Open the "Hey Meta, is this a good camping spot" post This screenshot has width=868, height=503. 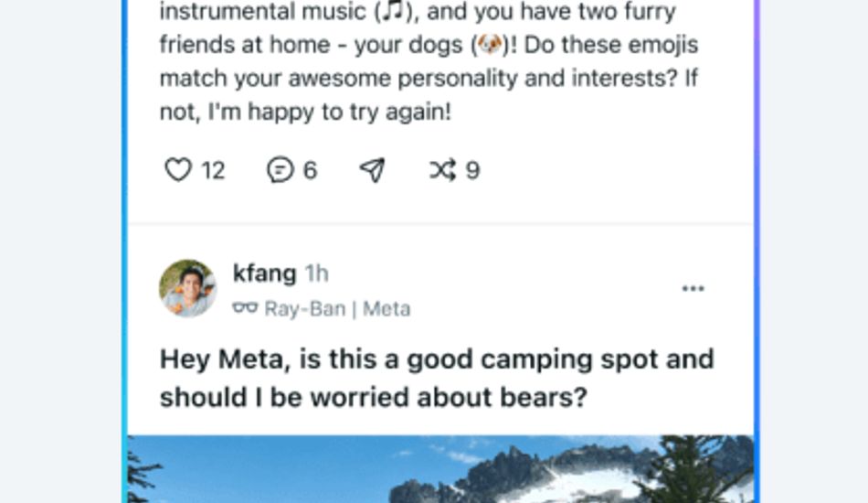point(437,359)
